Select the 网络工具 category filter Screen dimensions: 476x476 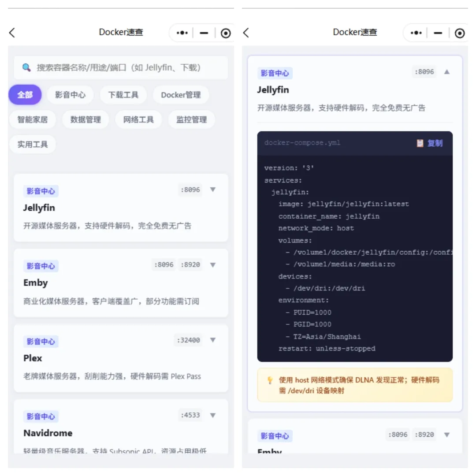coord(138,119)
